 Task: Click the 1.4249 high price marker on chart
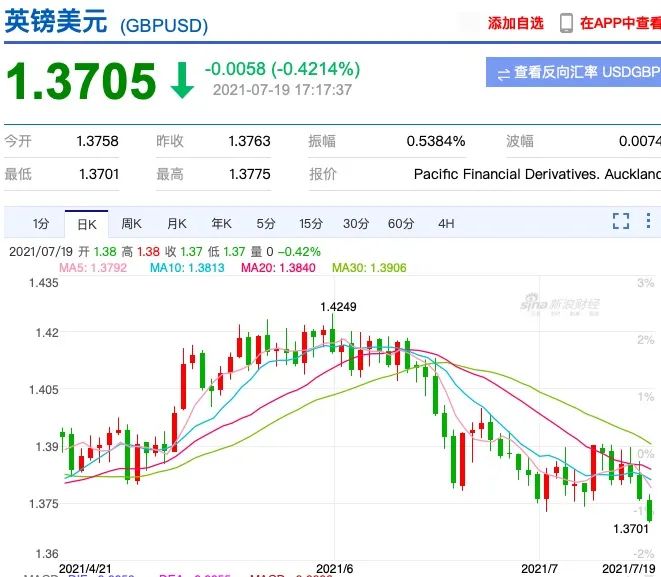pyautogui.click(x=338, y=306)
